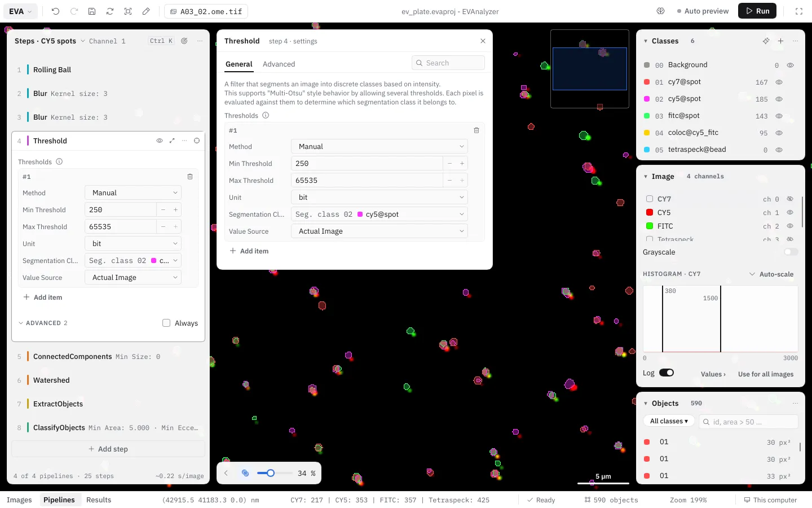Expand the ADVANCED section of the Threshold step
This screenshot has height=508, width=812.
tap(43, 323)
